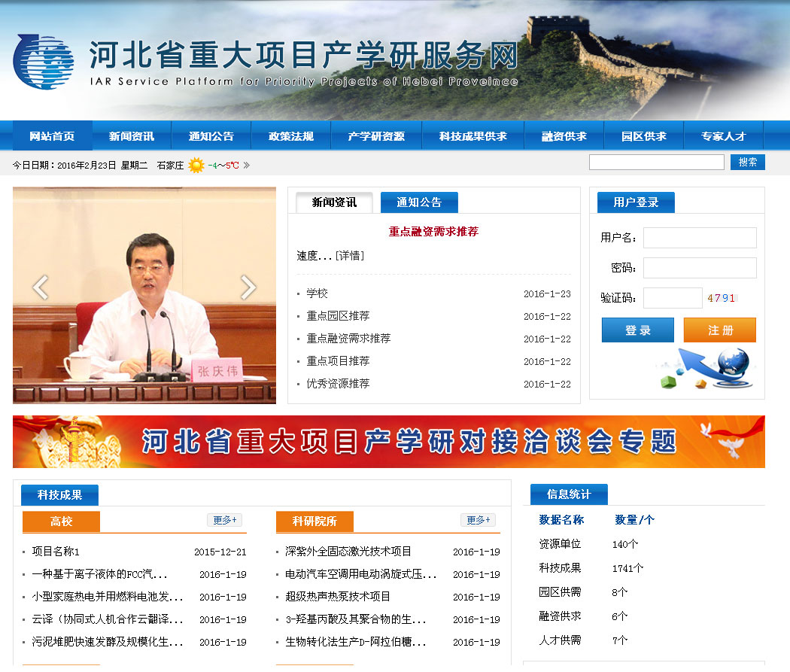Viewport: 790px width, 672px height.
Task: Refresh the 4791 captcha image
Action: 721,298
